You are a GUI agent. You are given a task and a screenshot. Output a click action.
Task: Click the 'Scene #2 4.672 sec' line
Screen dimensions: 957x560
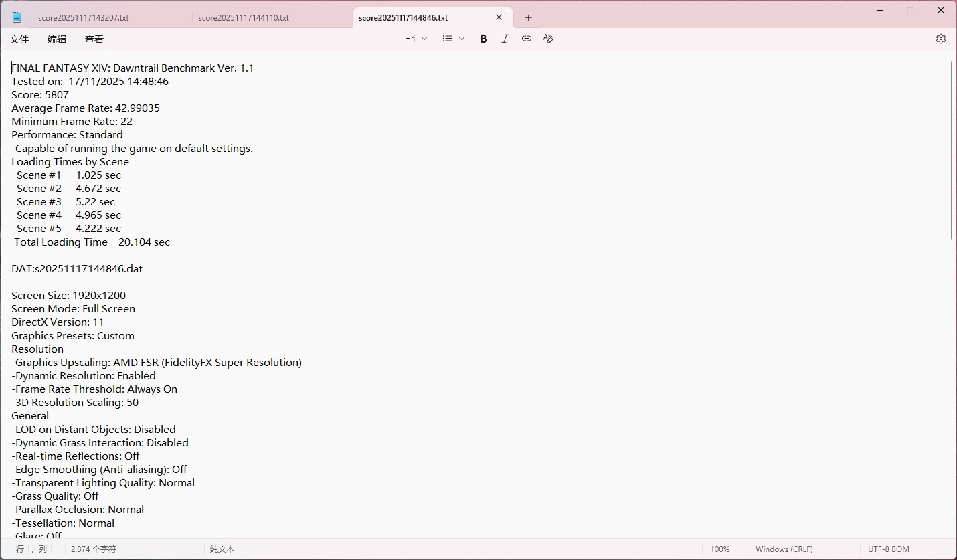(69, 188)
